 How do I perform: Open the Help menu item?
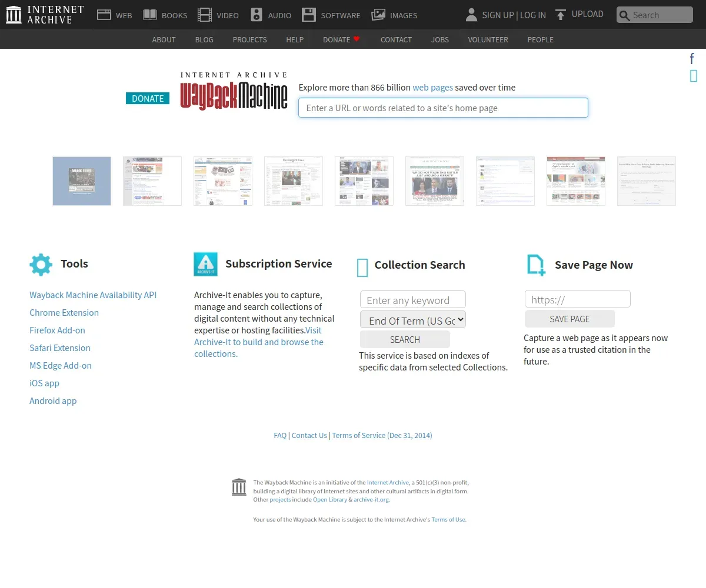[295, 39]
